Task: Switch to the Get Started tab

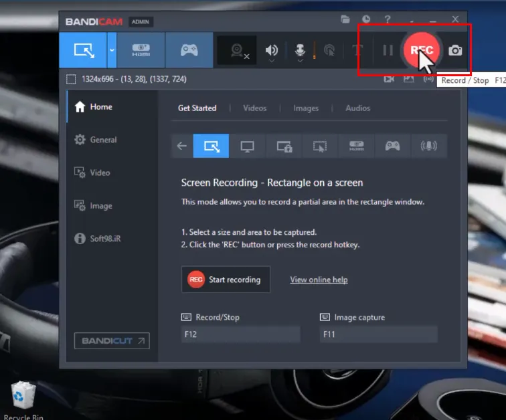Action: pyautogui.click(x=197, y=108)
